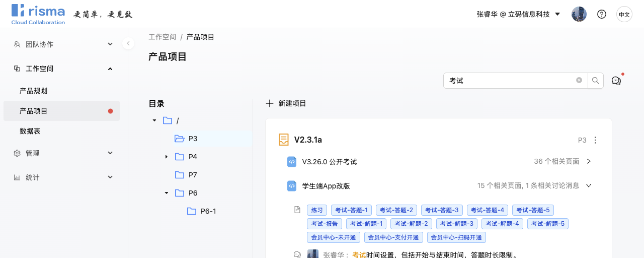Open account dropdown 张睿华 @ 立码信息科技
This screenshot has width=644, height=258.
click(x=518, y=14)
